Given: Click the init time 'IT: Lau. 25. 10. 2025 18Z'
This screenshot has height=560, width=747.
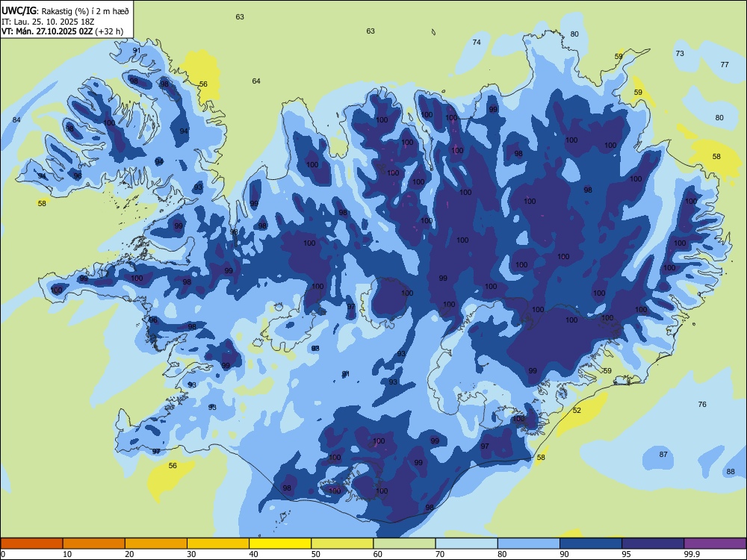Looking at the screenshot, I should (x=48, y=22).
